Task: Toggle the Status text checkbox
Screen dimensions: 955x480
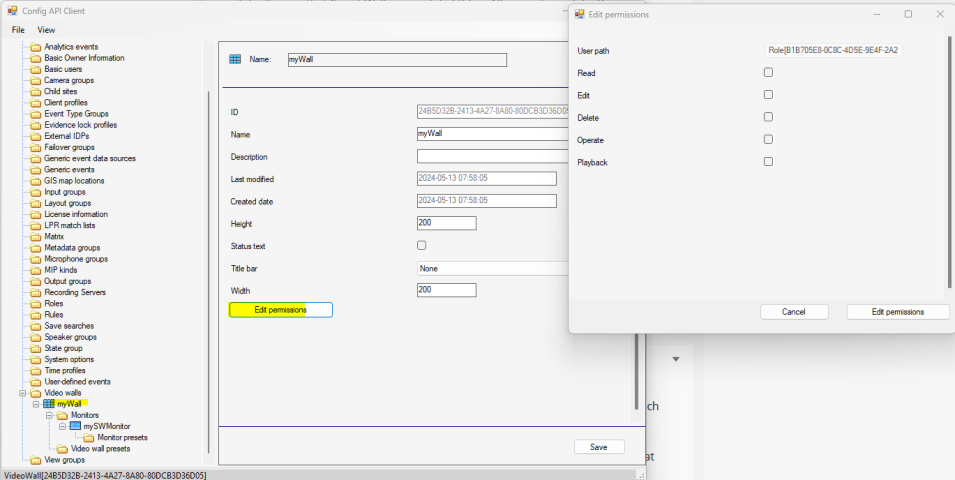Action: pos(421,245)
